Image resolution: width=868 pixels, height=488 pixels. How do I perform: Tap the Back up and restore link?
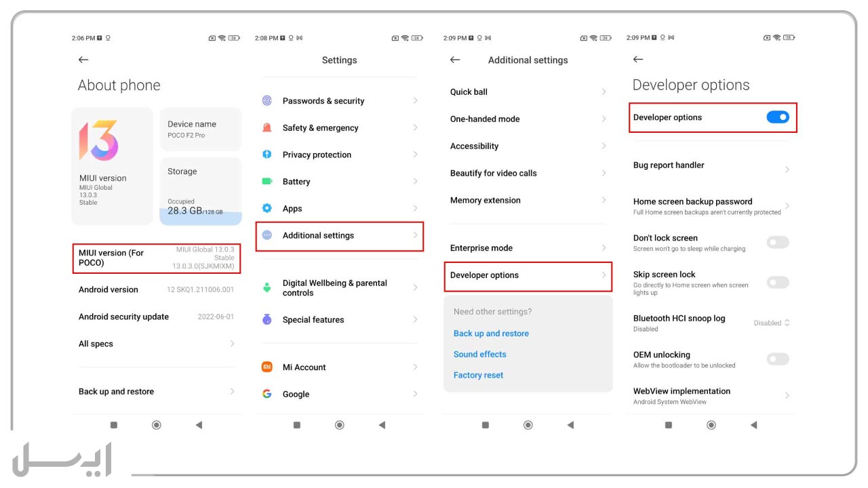click(x=491, y=333)
